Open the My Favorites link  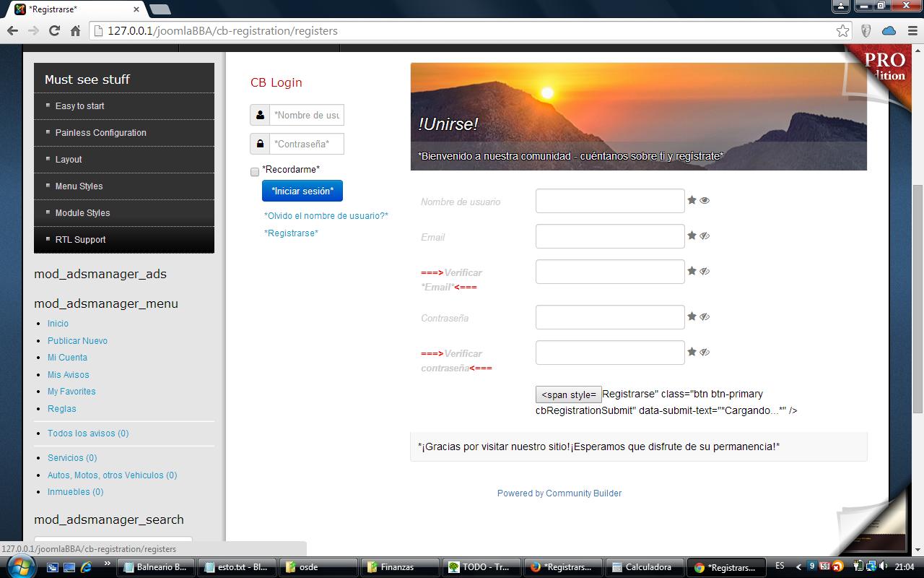coord(71,392)
